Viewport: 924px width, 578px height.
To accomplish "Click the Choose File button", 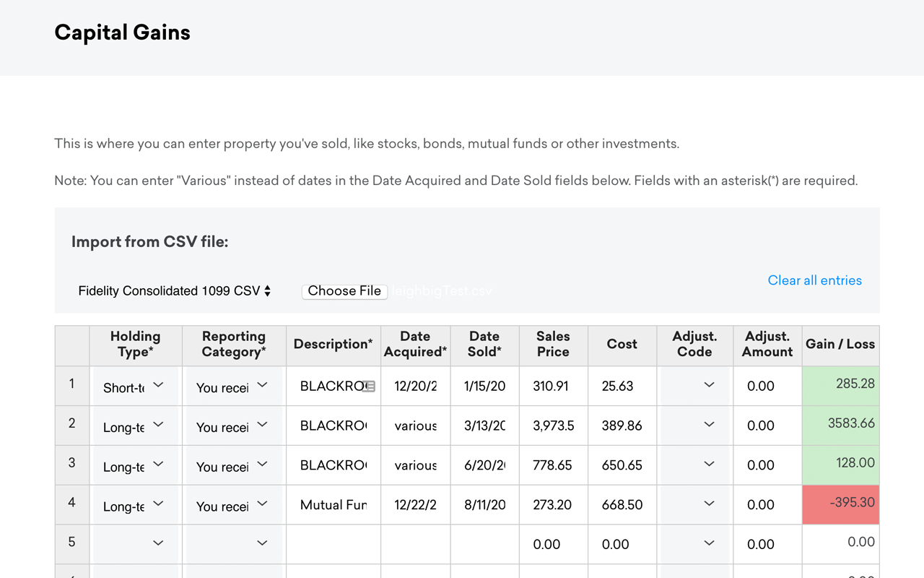I will click(344, 291).
